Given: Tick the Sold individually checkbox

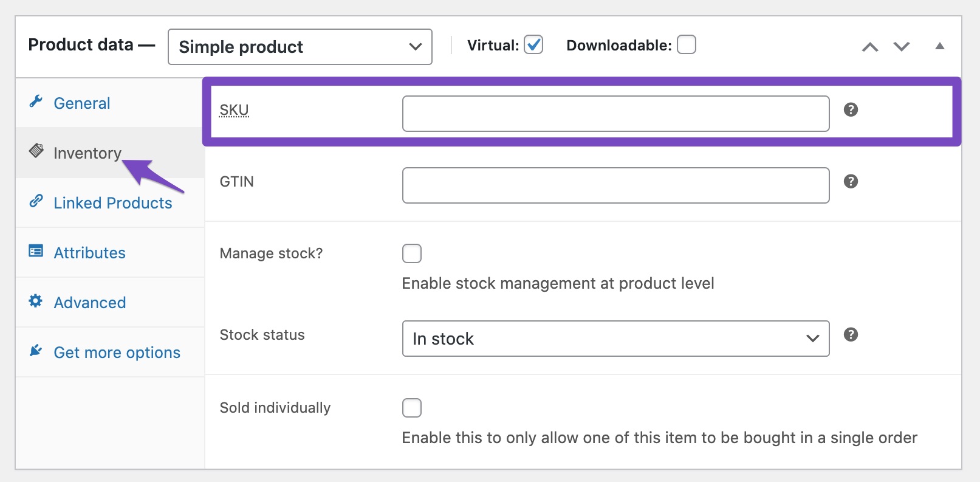Looking at the screenshot, I should pos(412,408).
